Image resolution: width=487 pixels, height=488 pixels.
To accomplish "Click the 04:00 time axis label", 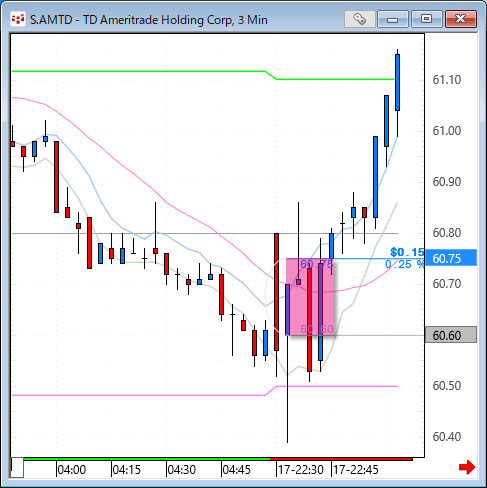I will click(x=72, y=470).
